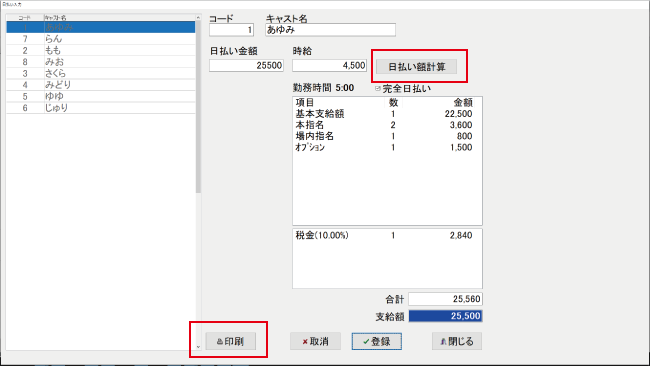This screenshot has height=366, width=650.
Task: Click the オプション row in item table
Action: [x=387, y=147]
